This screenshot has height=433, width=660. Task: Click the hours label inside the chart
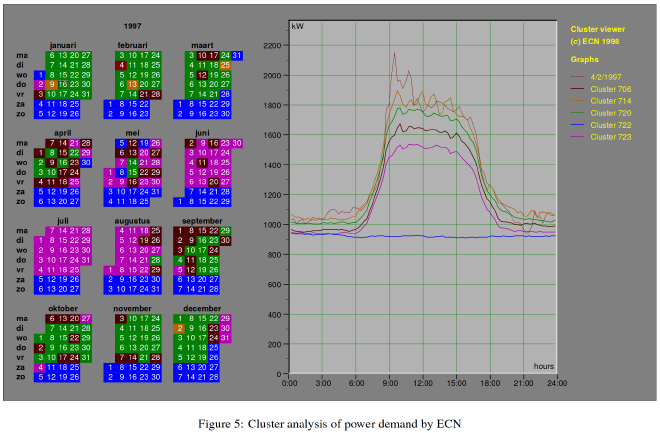tap(544, 366)
